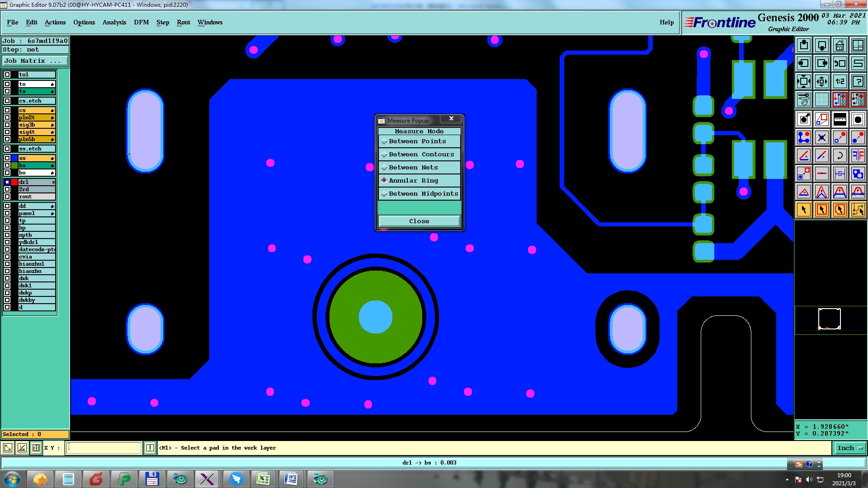868x488 pixels.
Task: Click the pan left view icon
Action: tap(804, 63)
